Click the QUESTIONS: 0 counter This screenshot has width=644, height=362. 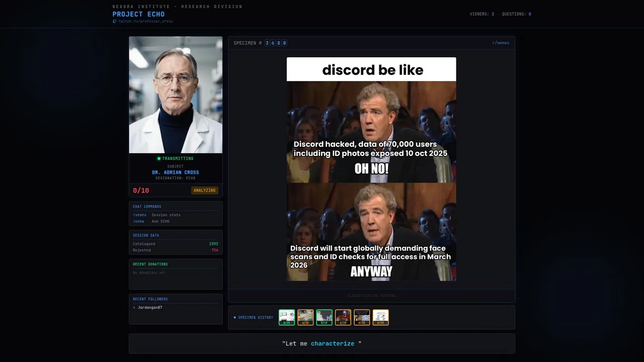517,14
